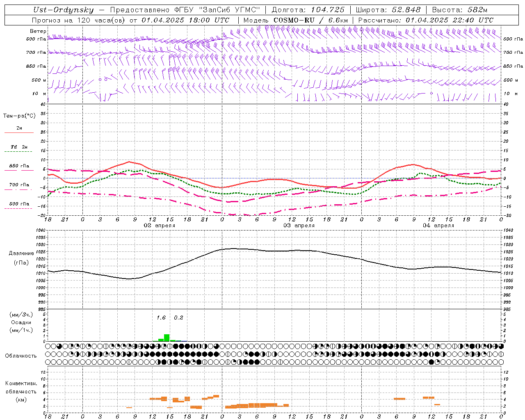Select the 03 апреля date label
The height and width of the screenshot is (420, 525).
tap(299, 226)
